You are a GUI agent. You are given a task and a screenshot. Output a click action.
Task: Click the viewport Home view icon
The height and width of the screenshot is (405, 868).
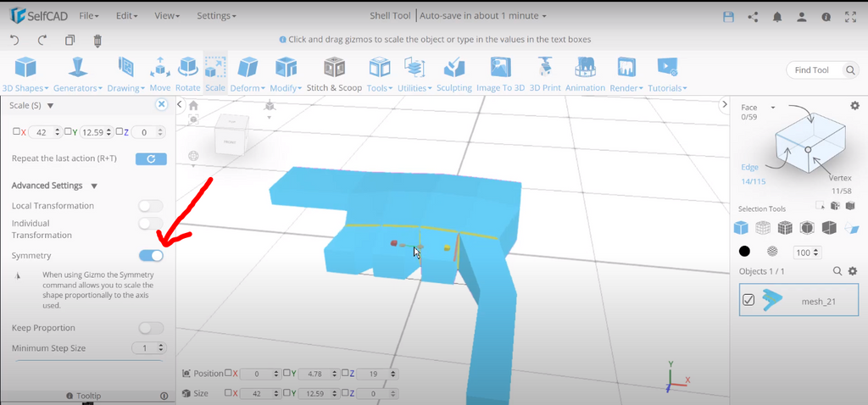click(193, 105)
